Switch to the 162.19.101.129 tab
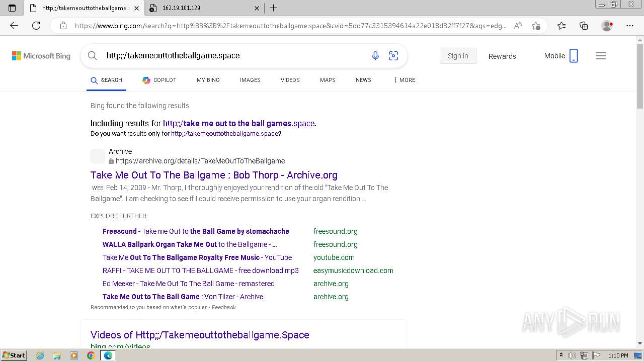The width and height of the screenshot is (644, 362). click(204, 8)
